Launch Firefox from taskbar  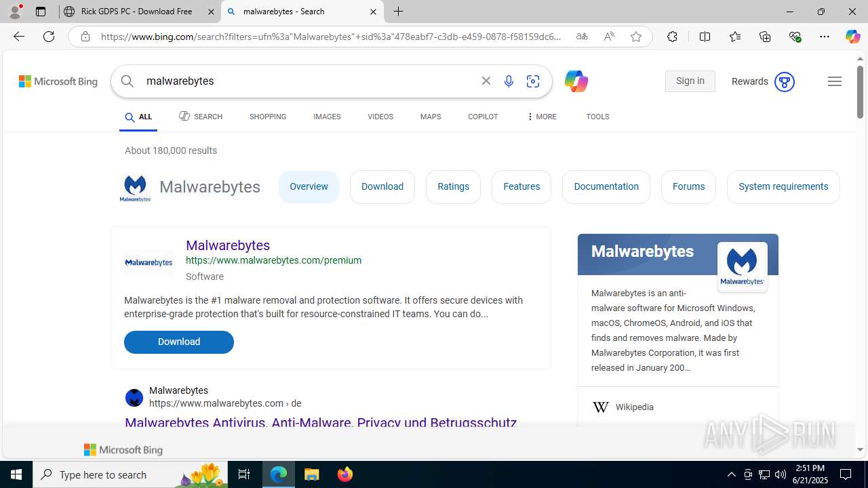pos(345,474)
